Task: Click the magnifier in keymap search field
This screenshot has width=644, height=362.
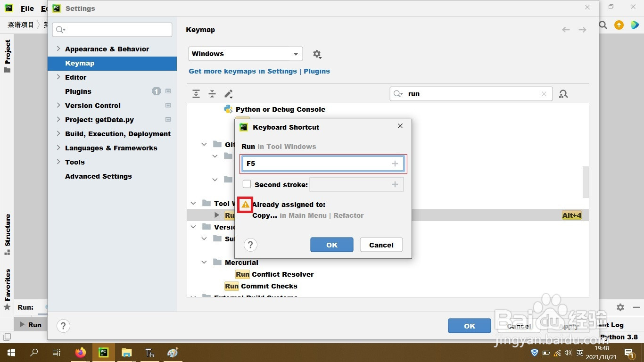Action: 398,94
